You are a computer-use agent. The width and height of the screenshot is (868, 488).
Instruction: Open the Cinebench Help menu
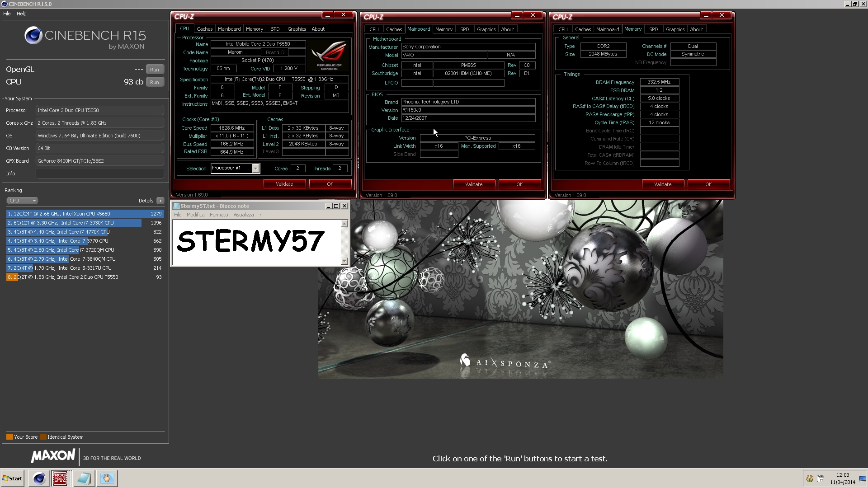pos(22,14)
